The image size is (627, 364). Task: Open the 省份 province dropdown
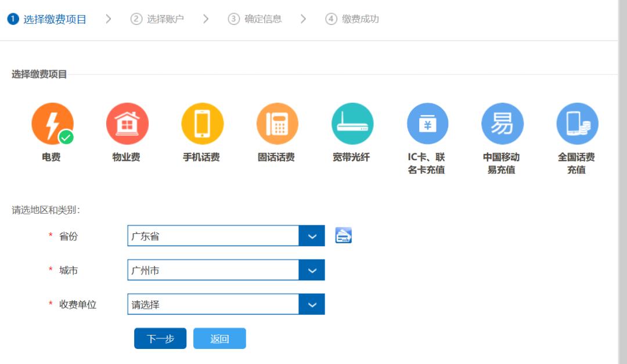pos(312,235)
